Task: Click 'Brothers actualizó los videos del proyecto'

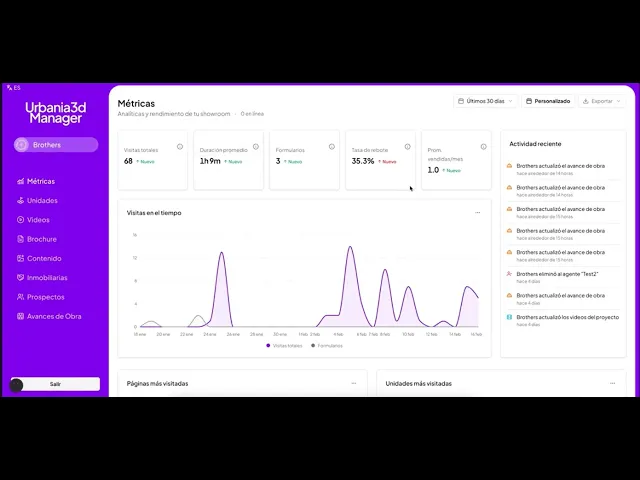Action: click(563, 320)
